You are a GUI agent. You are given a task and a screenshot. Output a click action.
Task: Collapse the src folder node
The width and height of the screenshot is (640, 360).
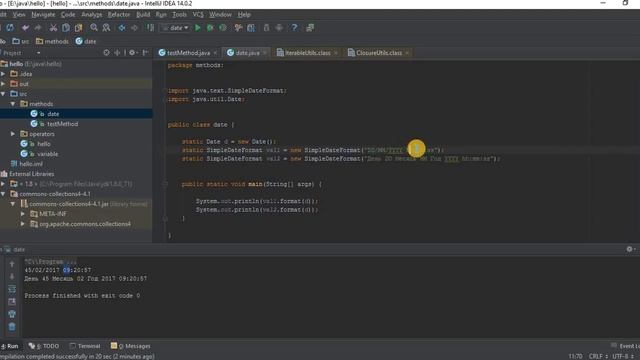[x=3, y=94]
